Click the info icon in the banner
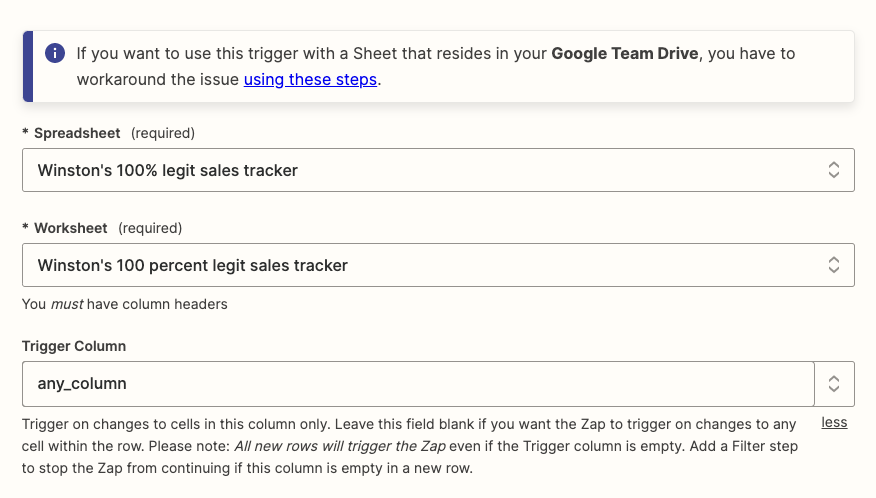This screenshot has height=498, width=876. (56, 53)
